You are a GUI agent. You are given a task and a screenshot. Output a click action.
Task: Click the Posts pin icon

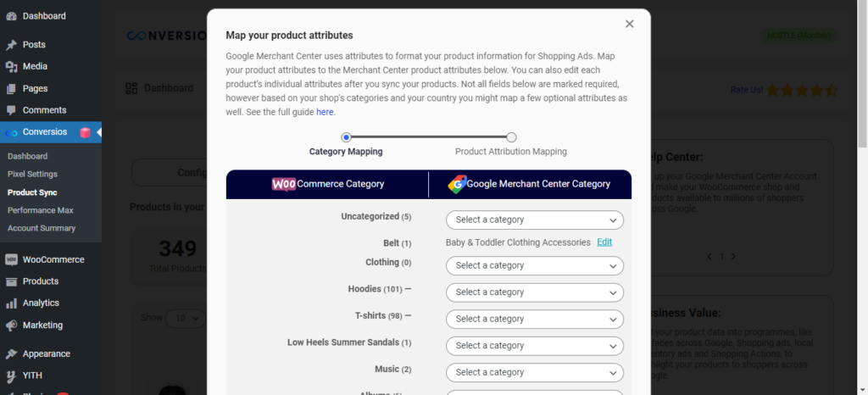coord(11,45)
